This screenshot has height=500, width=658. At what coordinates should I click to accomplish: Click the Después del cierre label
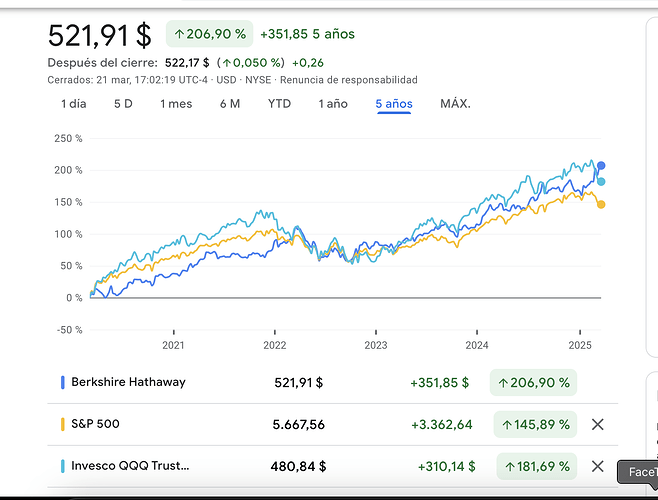[102, 63]
